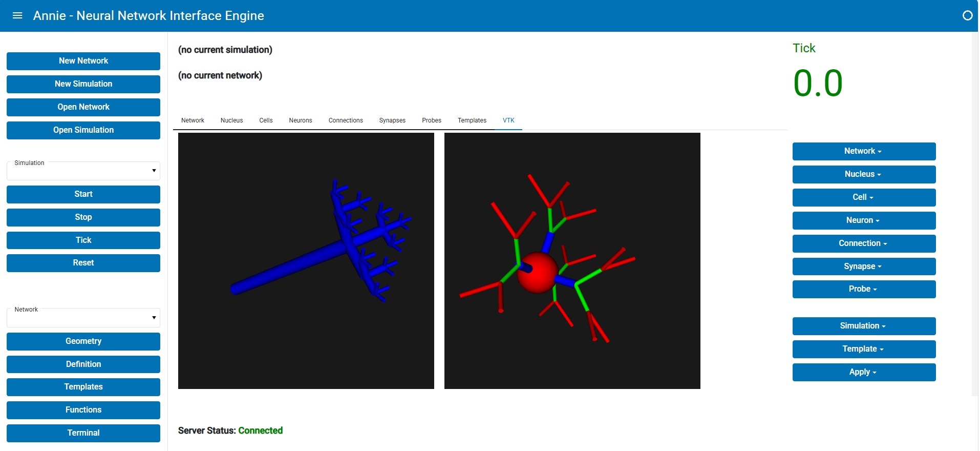Switch to the Probes tab

tap(432, 120)
